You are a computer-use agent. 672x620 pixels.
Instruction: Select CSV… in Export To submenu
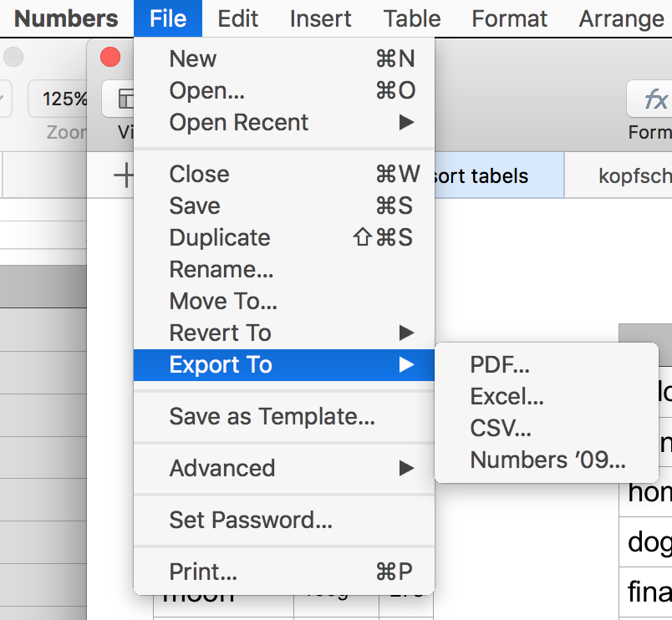[x=501, y=429]
